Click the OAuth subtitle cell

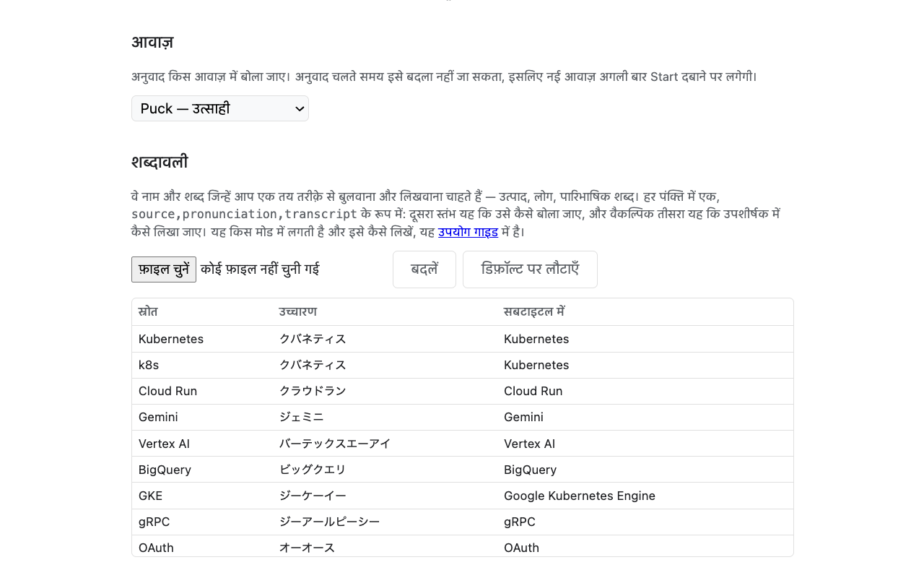(x=645, y=546)
